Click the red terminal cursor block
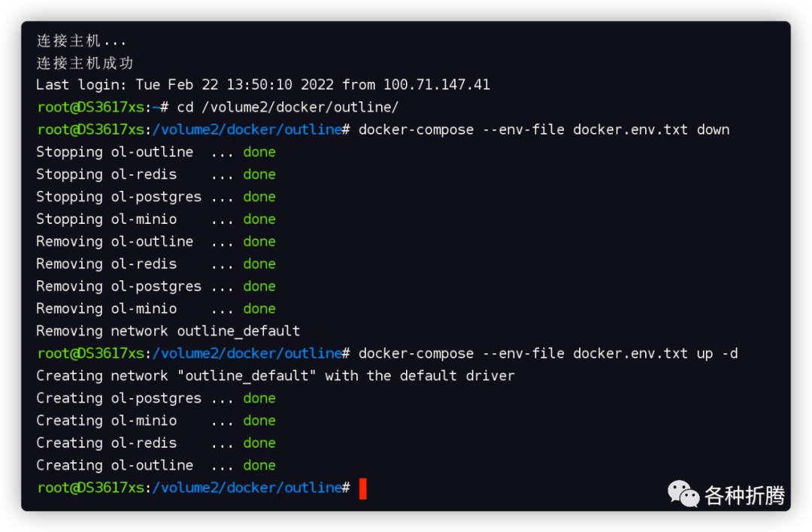 pos(363,488)
